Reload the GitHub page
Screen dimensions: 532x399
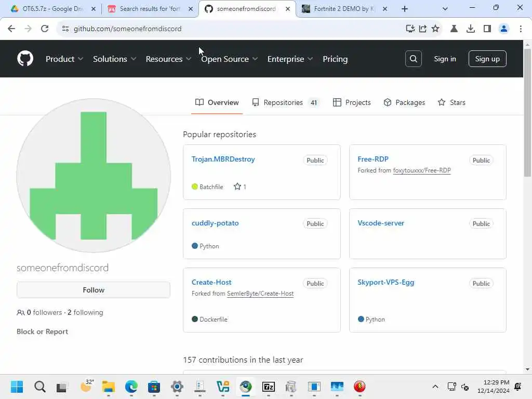(45, 29)
